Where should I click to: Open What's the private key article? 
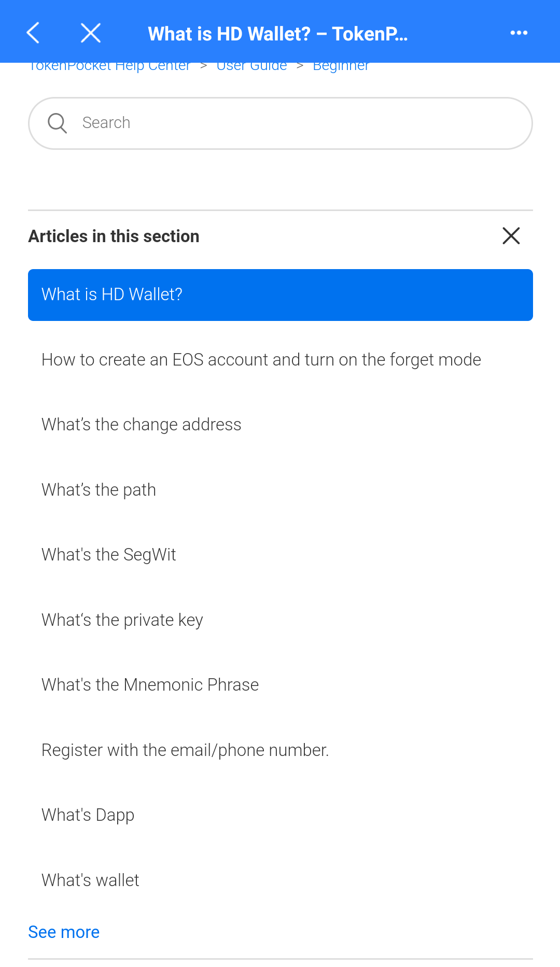point(122,620)
